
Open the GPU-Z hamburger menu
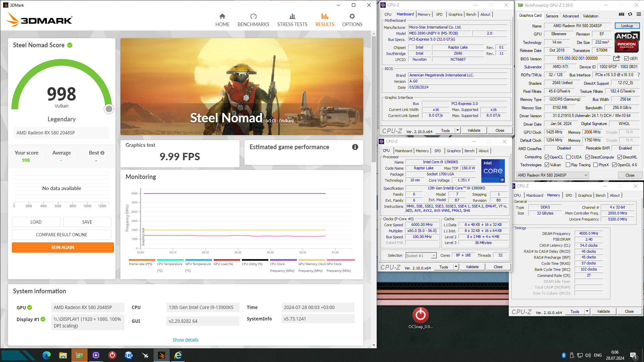tap(639, 14)
